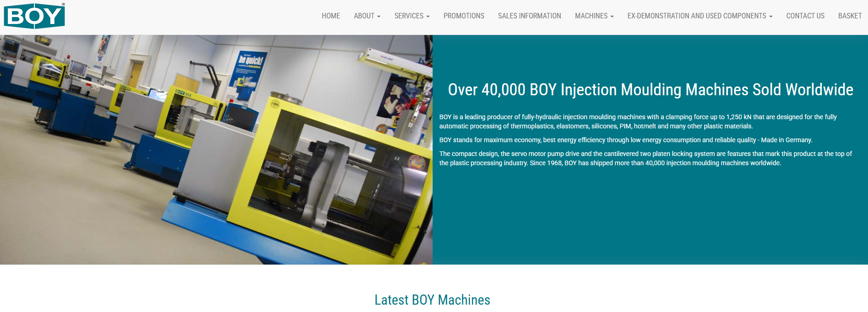The image size is (868, 312).
Task: Open the SERVICES dropdown menu
Action: click(412, 16)
